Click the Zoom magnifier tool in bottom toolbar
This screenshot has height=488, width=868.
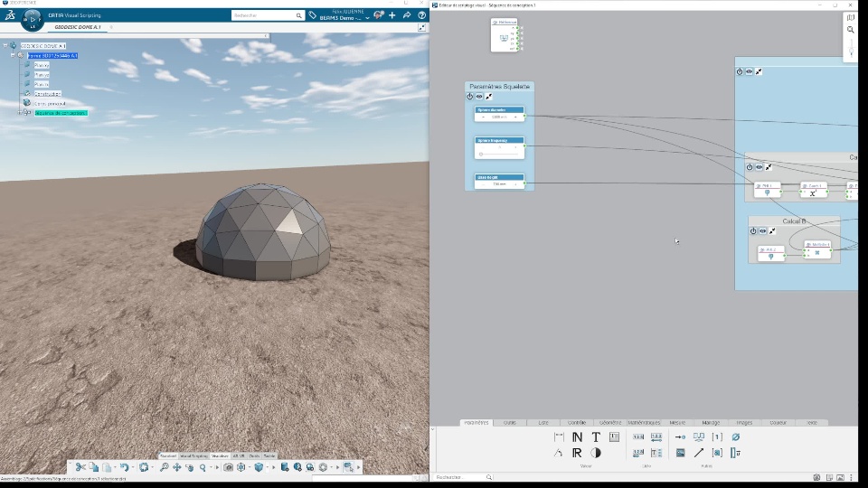tap(203, 467)
